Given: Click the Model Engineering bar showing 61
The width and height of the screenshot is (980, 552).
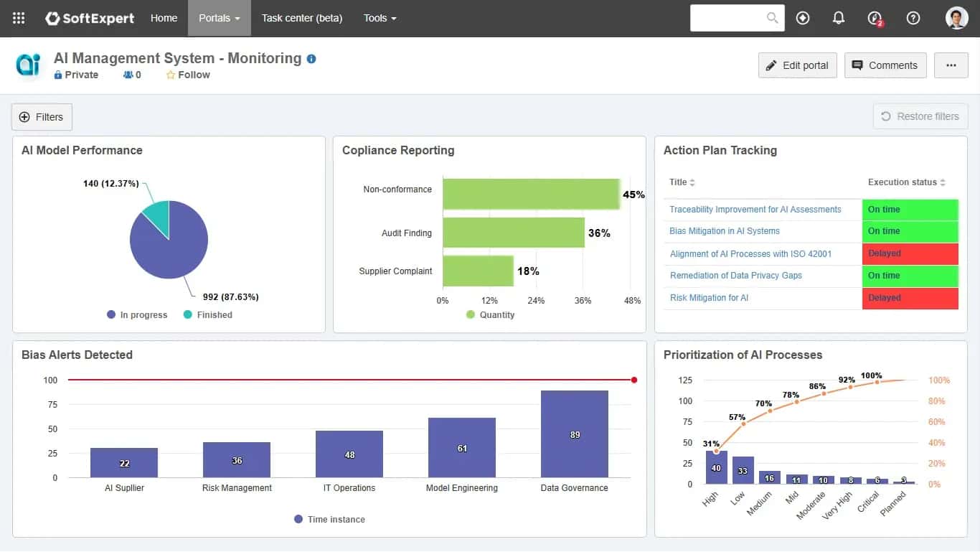Looking at the screenshot, I should coord(462,448).
